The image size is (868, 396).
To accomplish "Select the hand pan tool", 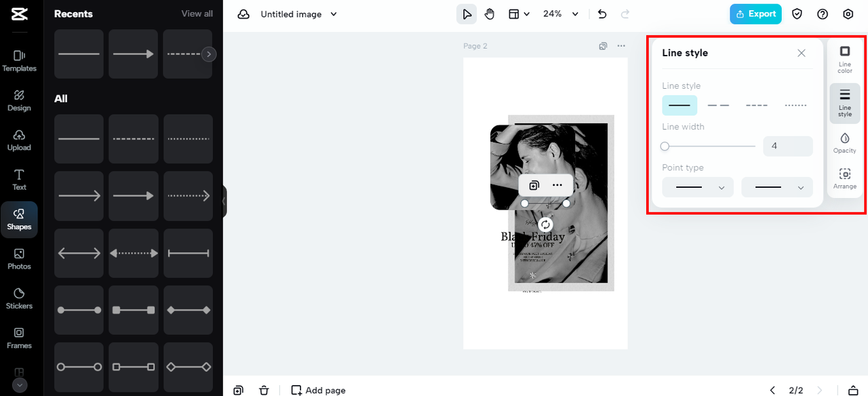I will [490, 14].
